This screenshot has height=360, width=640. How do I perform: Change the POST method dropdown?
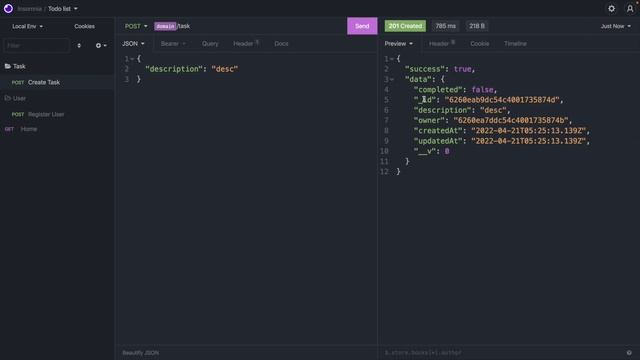(x=136, y=26)
